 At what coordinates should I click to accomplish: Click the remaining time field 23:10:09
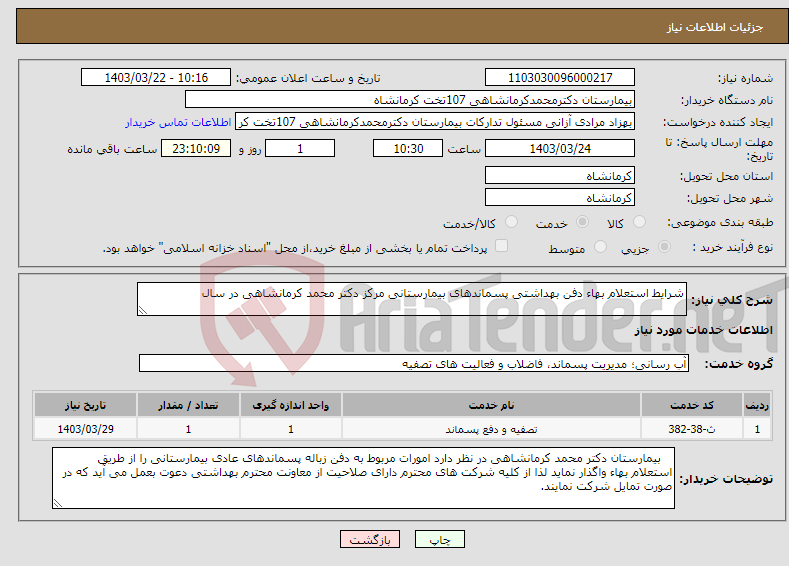[x=196, y=148]
